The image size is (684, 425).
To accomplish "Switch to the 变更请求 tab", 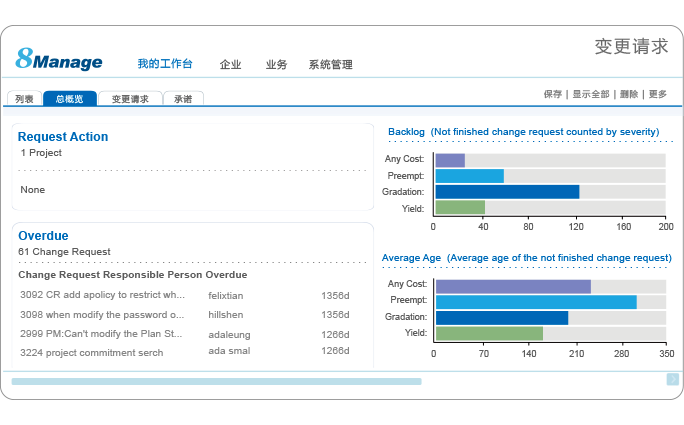I will pos(130,99).
